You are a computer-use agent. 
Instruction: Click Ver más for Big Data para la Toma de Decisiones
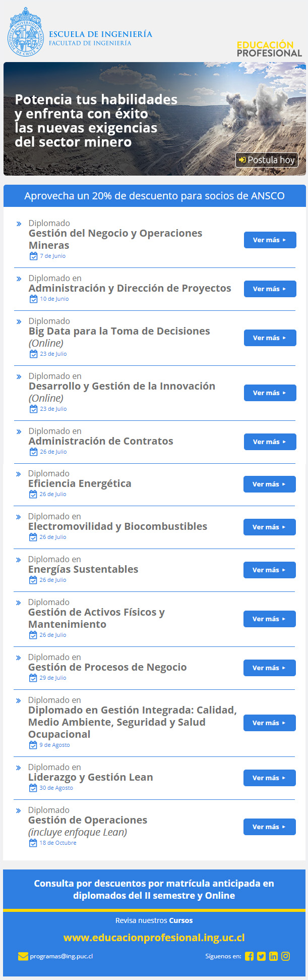[x=270, y=338]
